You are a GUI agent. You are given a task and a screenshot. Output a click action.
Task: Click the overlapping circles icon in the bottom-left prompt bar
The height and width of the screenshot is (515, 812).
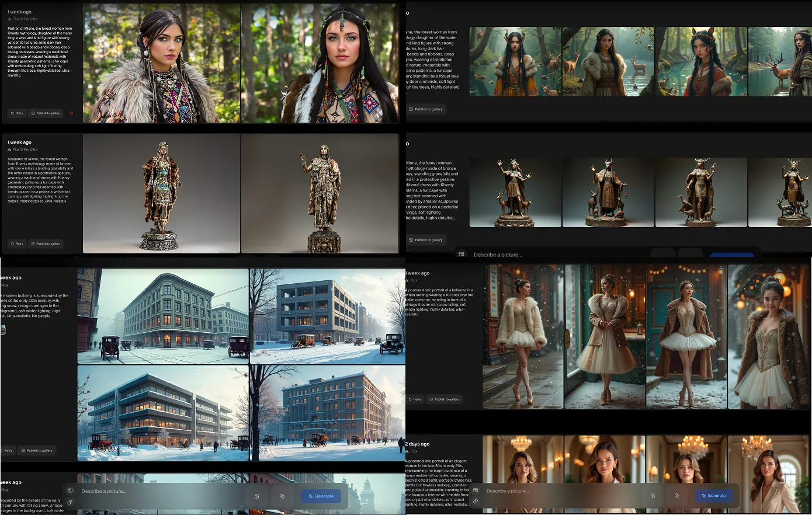282,496
